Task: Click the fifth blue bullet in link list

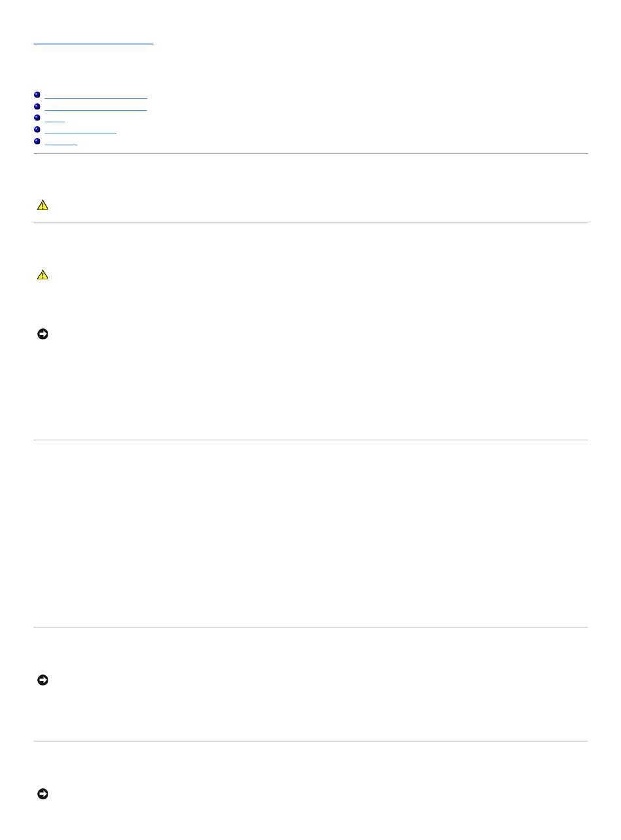Action: pos(37,141)
